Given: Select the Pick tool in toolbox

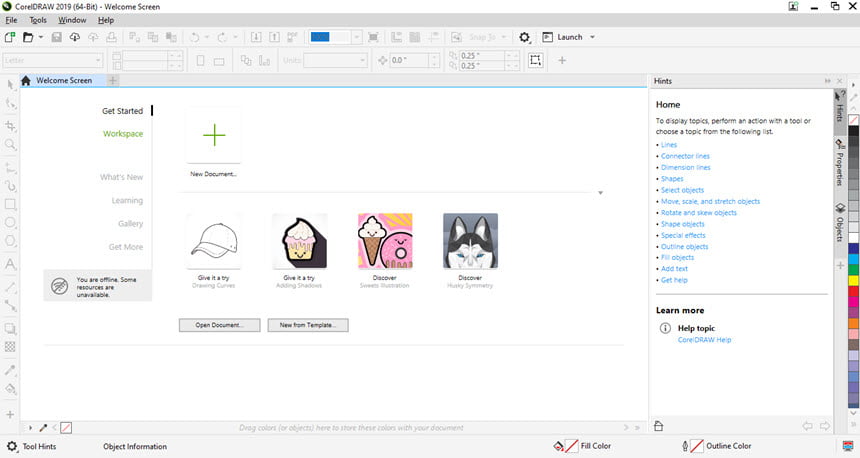Looking at the screenshot, I should [10, 84].
